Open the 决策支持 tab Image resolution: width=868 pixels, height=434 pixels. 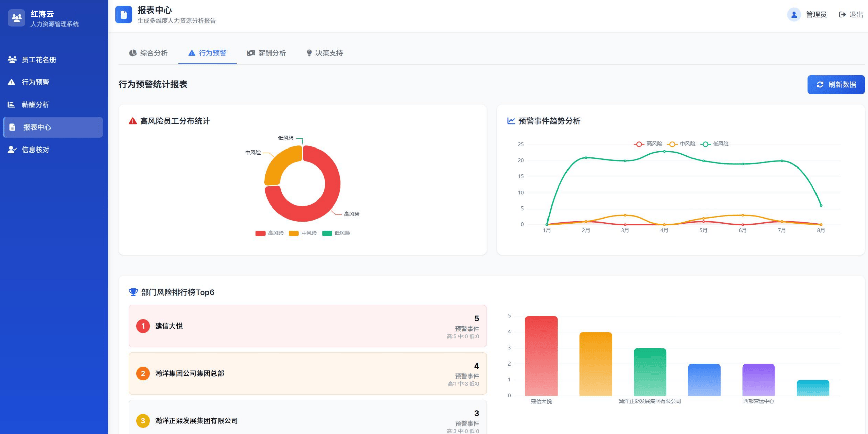point(325,53)
